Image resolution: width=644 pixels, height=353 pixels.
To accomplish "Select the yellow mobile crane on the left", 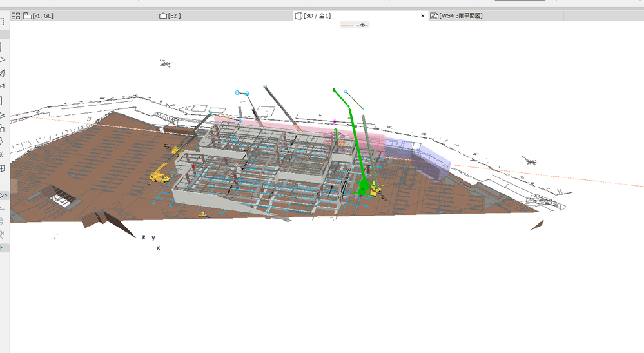I will click(x=159, y=177).
